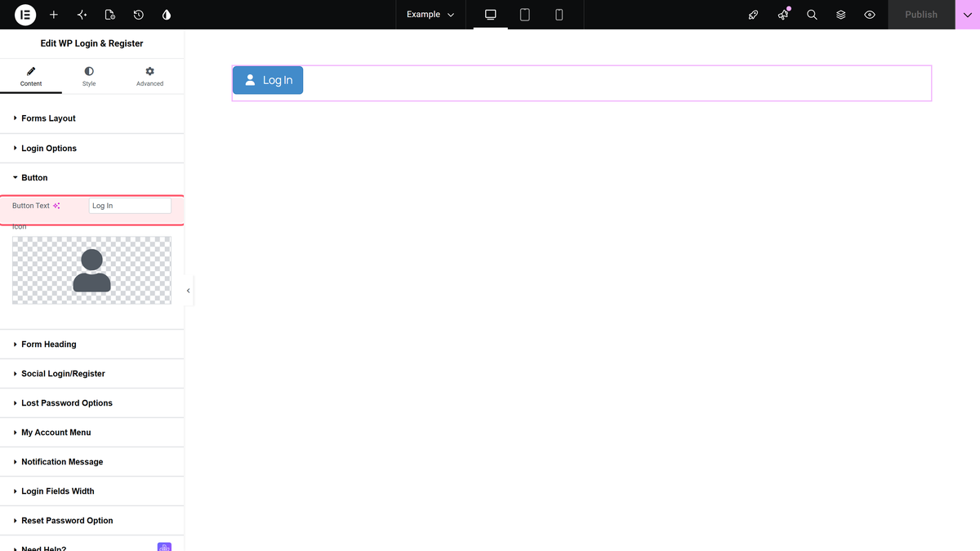Click the AI sparkle next to Button Text
The width and height of the screenshot is (980, 551).
[56, 206]
